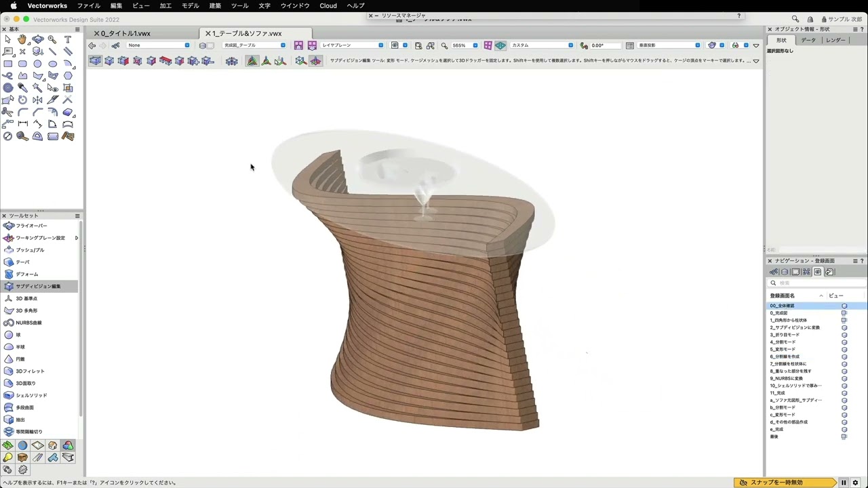
Task: Toggle the layer visibility eye button in toolbar
Action: click(395, 45)
